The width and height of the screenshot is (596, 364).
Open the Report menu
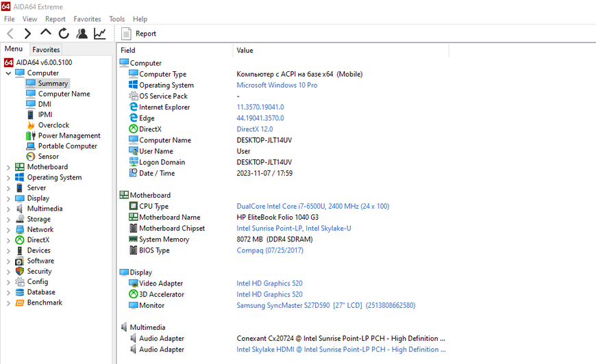click(55, 19)
